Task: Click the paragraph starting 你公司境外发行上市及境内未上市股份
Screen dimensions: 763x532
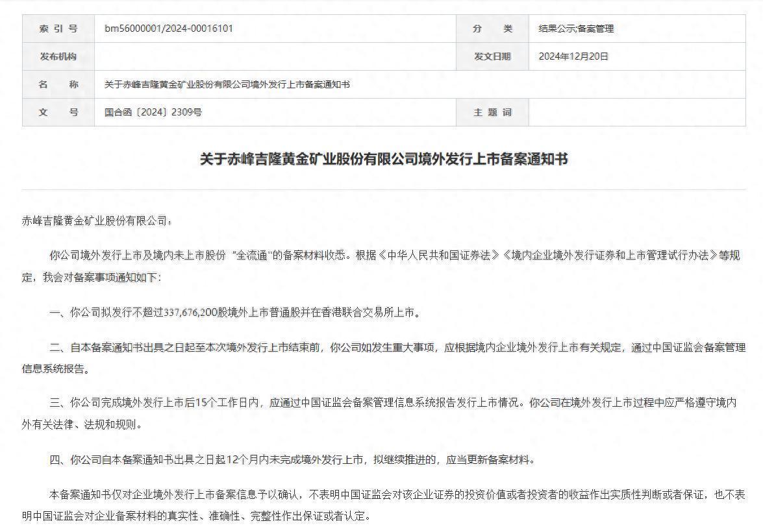Action: click(381, 266)
